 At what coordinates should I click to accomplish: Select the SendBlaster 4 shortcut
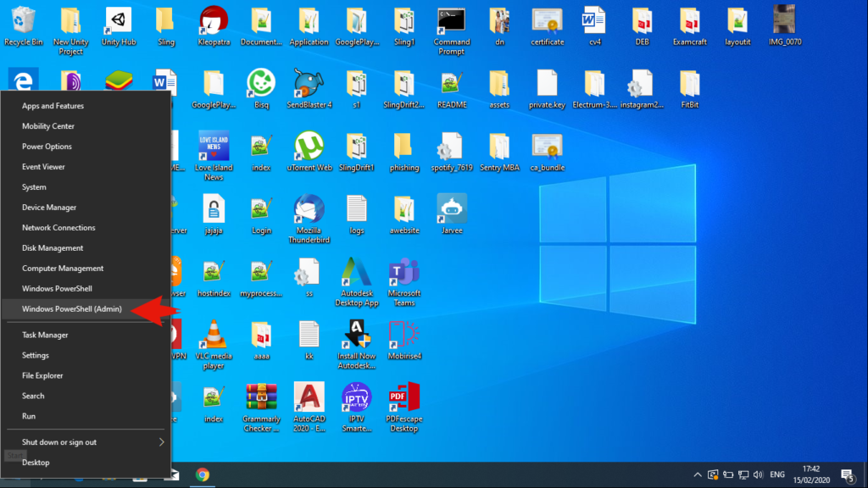tap(309, 88)
